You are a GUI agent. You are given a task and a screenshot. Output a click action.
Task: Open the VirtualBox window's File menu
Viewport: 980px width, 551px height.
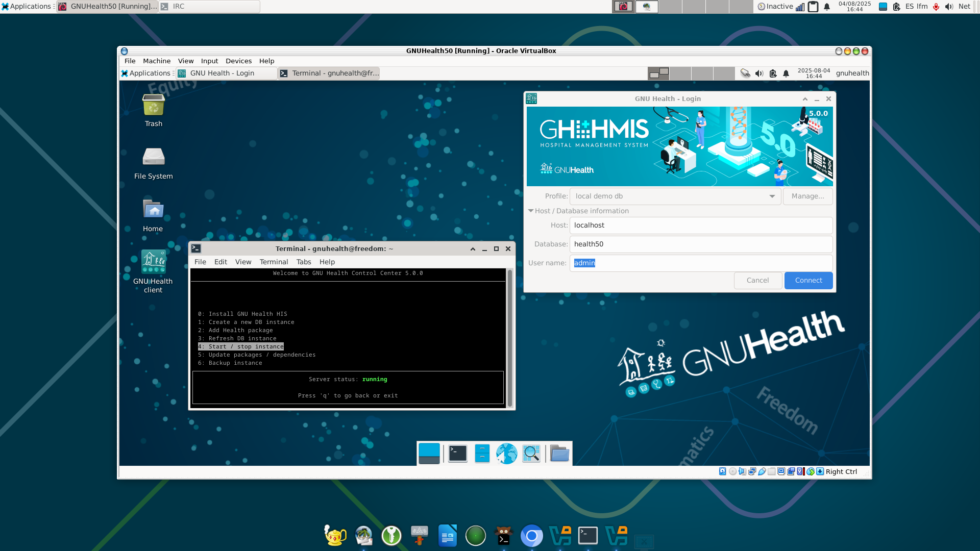coord(130,61)
